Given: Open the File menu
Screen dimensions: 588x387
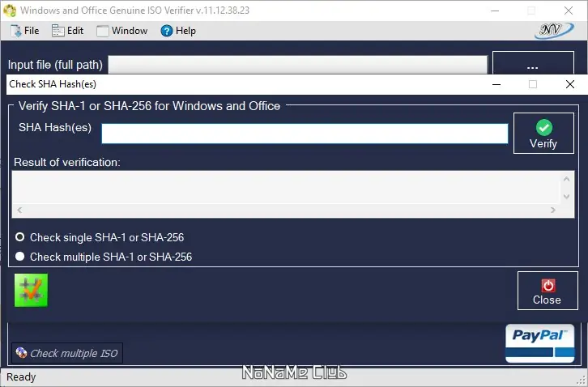Looking at the screenshot, I should 25,31.
